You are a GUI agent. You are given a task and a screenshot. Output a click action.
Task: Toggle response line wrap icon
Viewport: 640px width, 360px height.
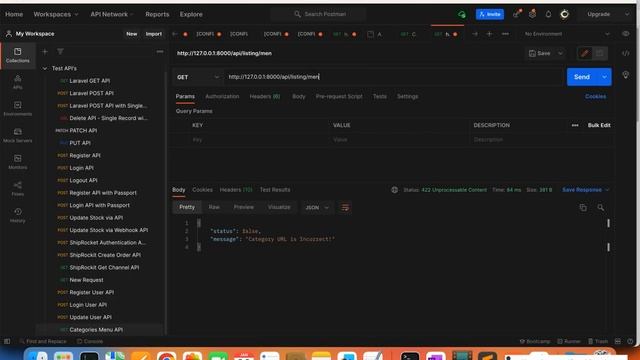coord(345,207)
